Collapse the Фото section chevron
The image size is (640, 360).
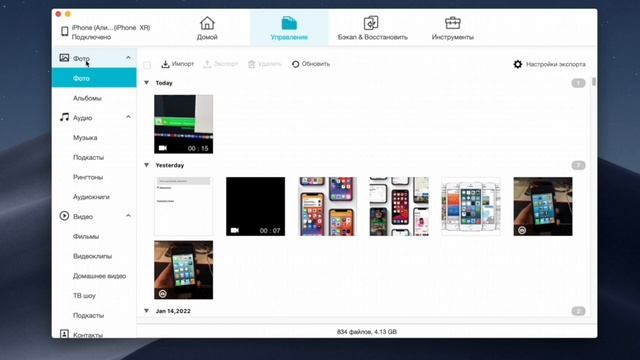pyautogui.click(x=128, y=58)
